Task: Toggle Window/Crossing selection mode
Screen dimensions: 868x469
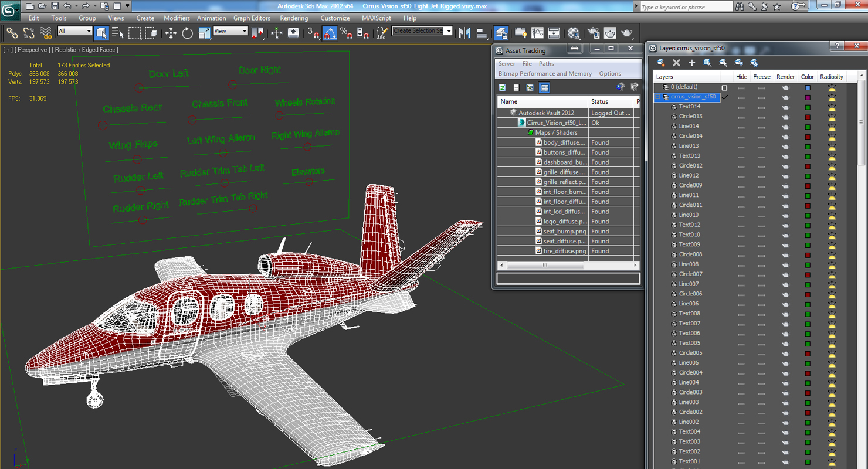Action: click(x=151, y=33)
